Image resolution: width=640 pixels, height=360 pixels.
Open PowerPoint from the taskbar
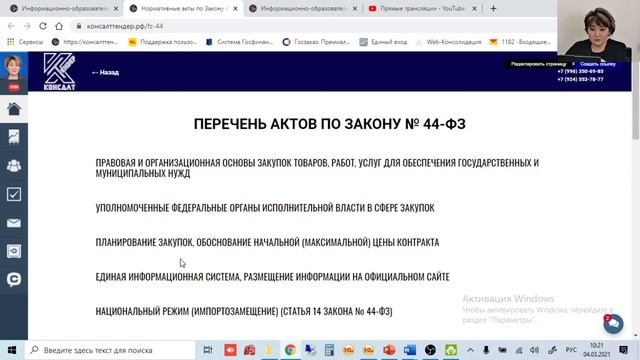tap(389, 350)
